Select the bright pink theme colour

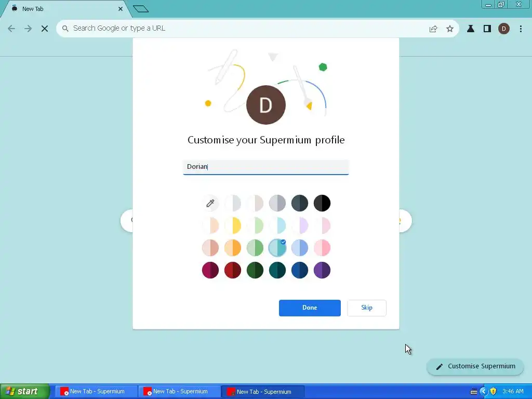click(322, 248)
